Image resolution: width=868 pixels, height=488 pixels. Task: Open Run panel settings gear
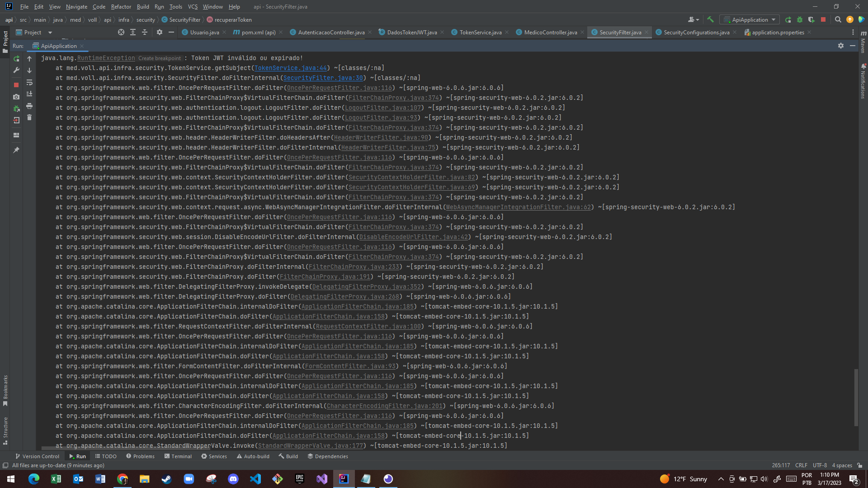pos(841,46)
